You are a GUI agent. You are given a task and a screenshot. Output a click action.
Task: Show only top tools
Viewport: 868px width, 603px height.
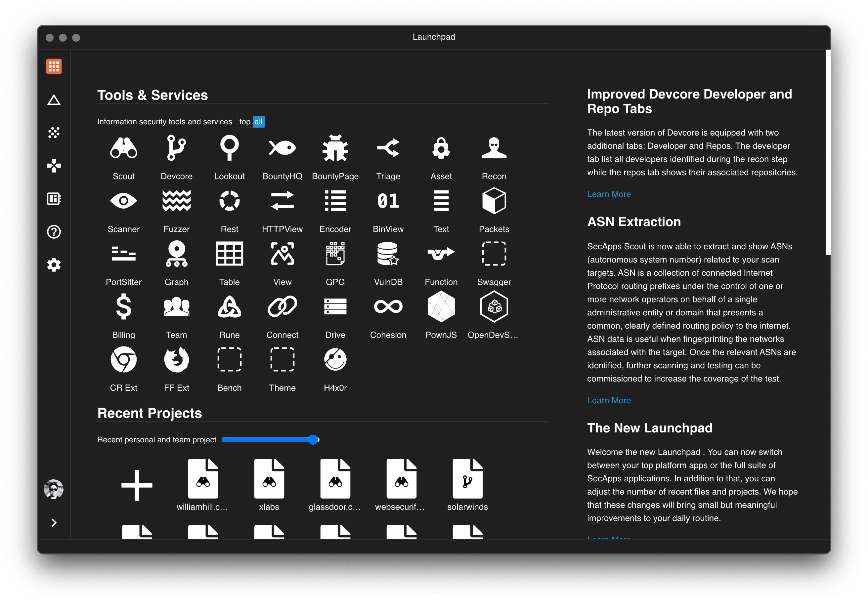point(244,122)
